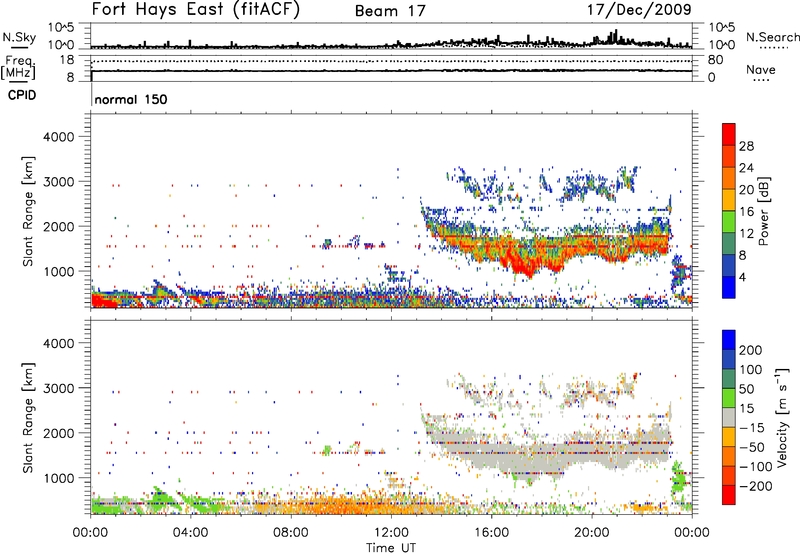The width and height of the screenshot is (800, 554).
Task: Select 1000 tick on velocity panel
Action: 58,478
